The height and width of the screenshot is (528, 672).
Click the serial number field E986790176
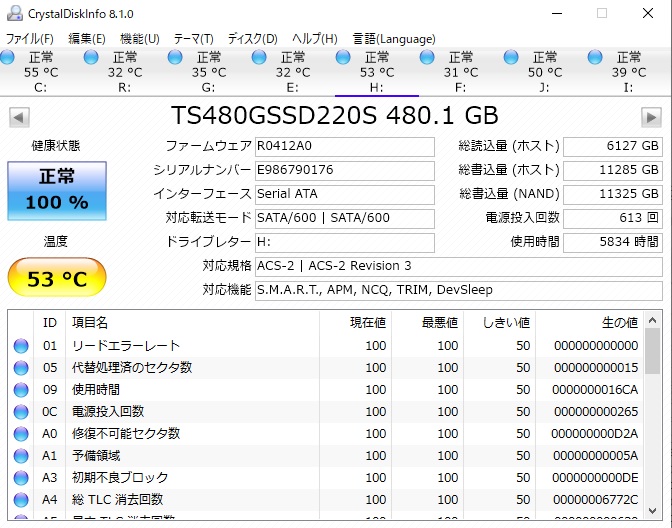tap(345, 170)
